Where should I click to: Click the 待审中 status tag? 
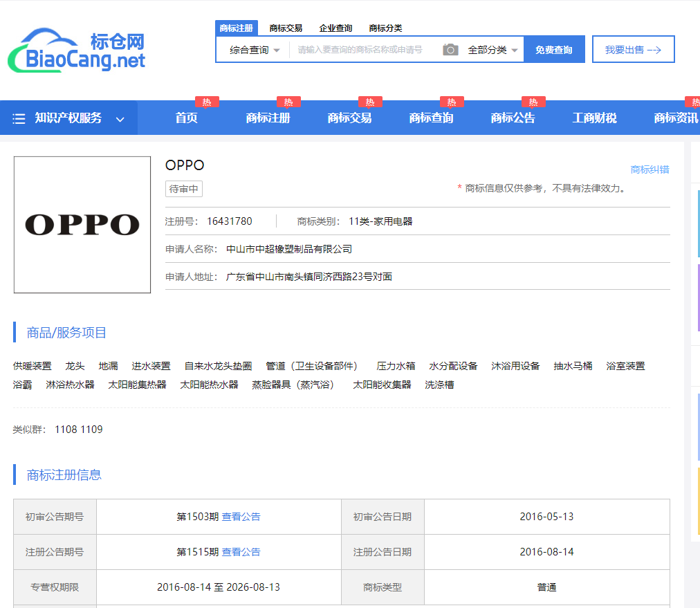183,189
